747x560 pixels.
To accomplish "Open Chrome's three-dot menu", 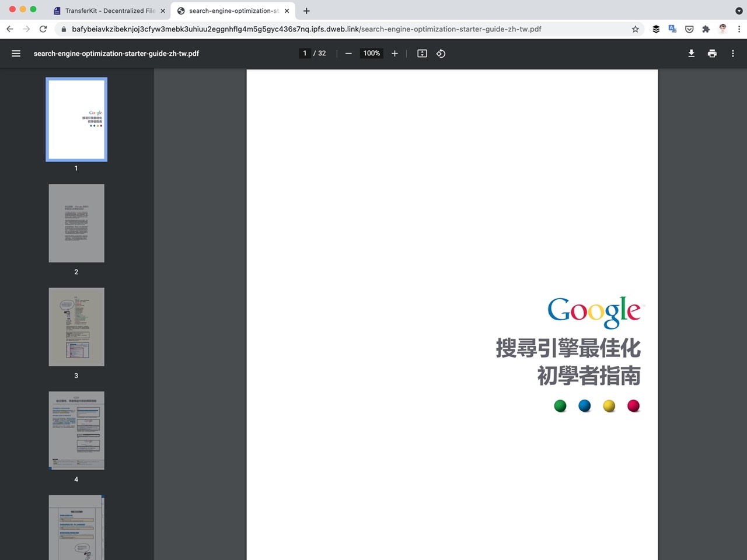I will click(x=739, y=29).
